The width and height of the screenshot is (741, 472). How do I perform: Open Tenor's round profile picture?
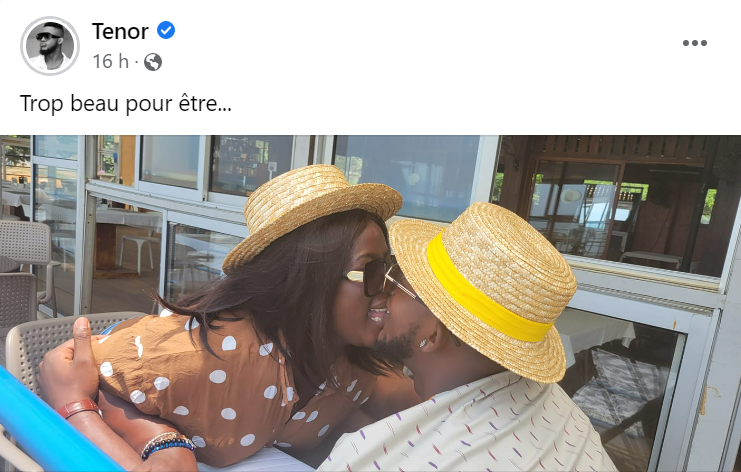coord(50,46)
